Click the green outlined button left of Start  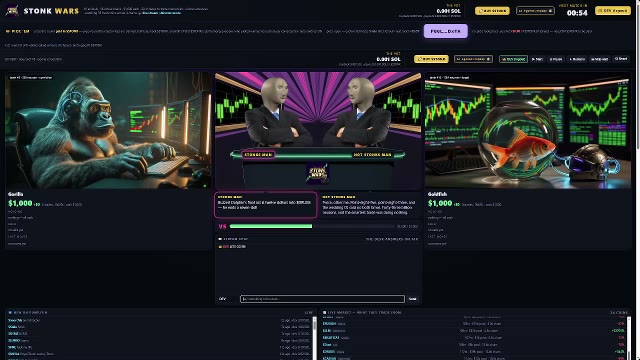(x=513, y=59)
